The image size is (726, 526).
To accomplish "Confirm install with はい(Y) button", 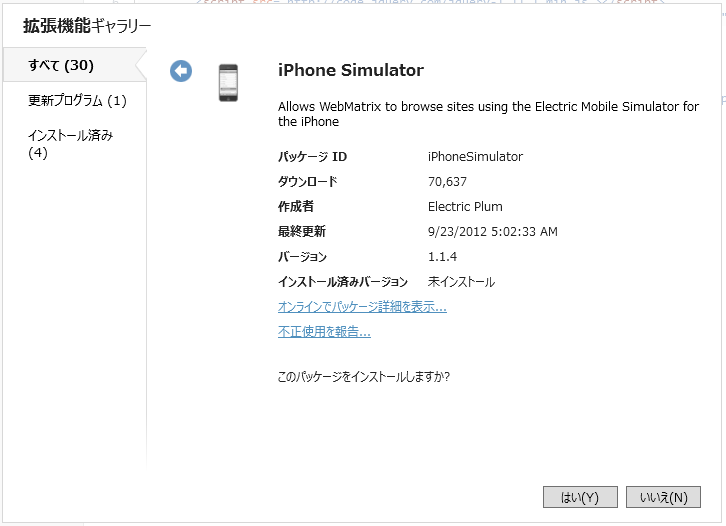I will 580,497.
